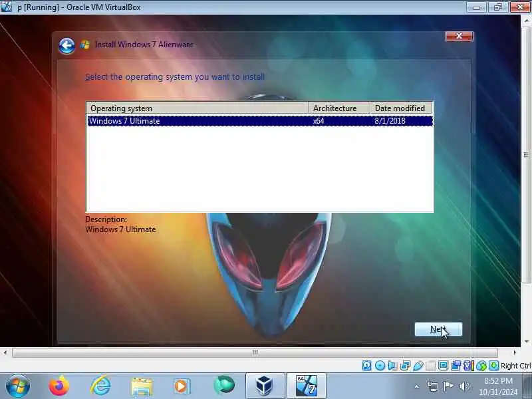Click the VirtualBox mouse integration icon
532x399 pixels.
point(481,365)
